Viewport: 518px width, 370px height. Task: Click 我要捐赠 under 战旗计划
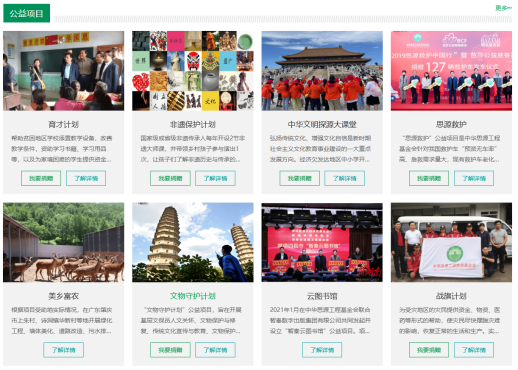coord(429,350)
